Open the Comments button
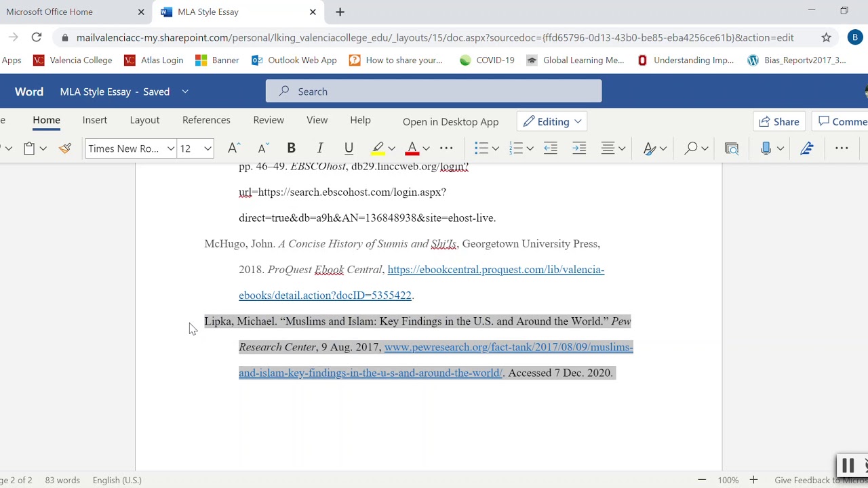Screen dimensions: 868x488 coord(841,121)
